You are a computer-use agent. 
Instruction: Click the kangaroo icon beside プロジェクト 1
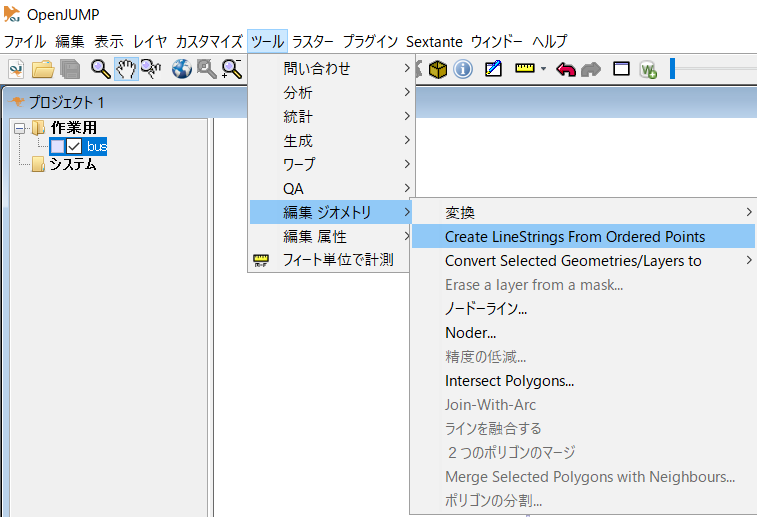click(18, 102)
